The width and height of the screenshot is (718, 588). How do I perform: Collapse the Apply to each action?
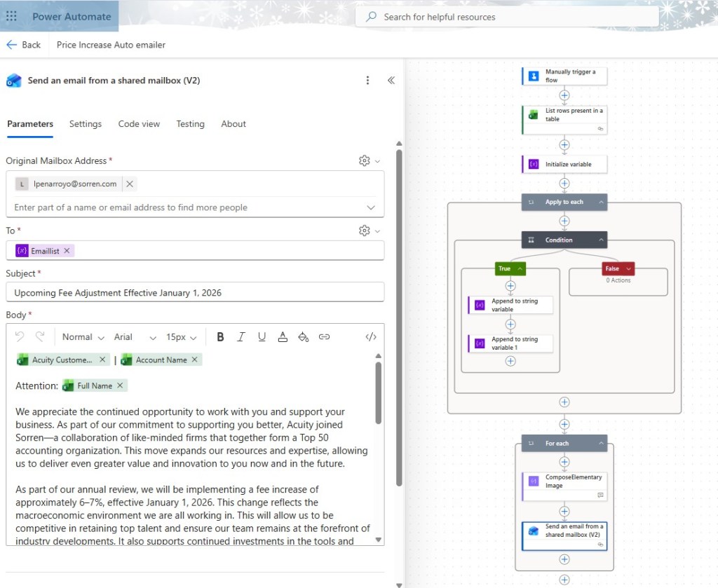pos(601,202)
